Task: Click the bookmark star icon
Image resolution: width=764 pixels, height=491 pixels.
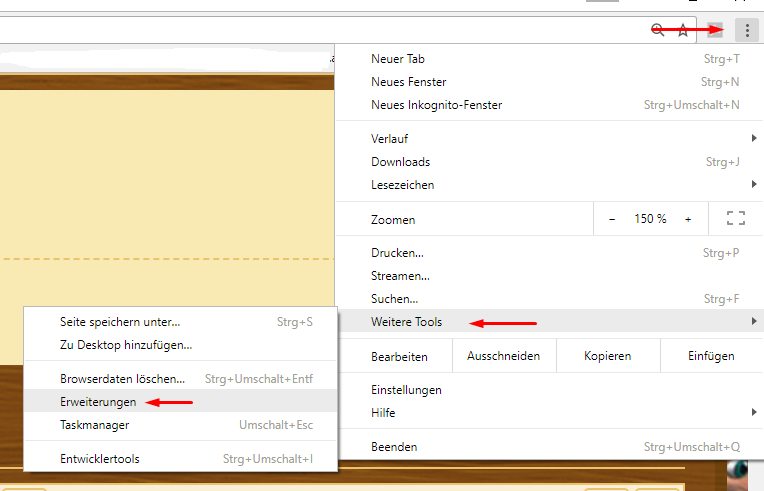Action: 683,30
